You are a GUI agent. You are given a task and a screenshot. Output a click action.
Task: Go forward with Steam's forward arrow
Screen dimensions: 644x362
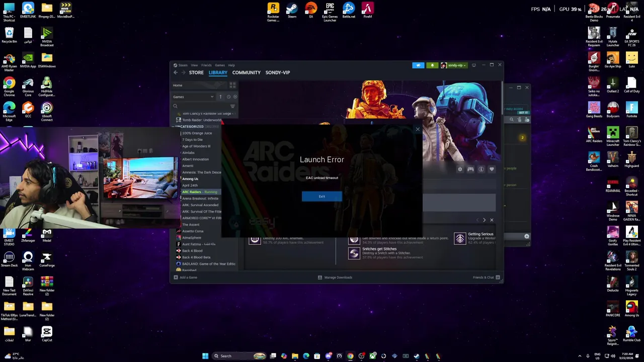183,72
